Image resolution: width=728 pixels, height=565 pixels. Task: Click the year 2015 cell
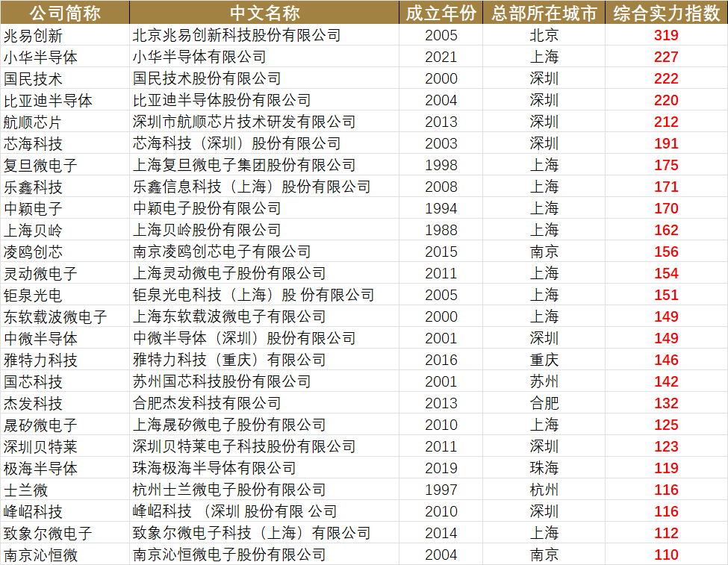441,252
